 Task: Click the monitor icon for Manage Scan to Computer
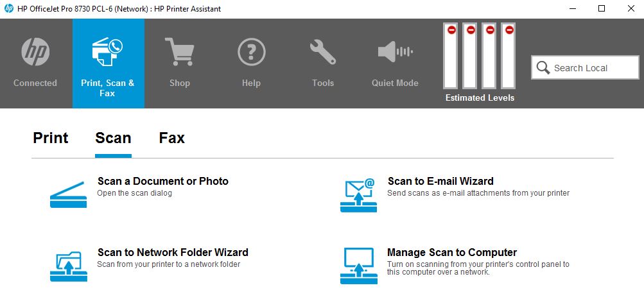358,266
